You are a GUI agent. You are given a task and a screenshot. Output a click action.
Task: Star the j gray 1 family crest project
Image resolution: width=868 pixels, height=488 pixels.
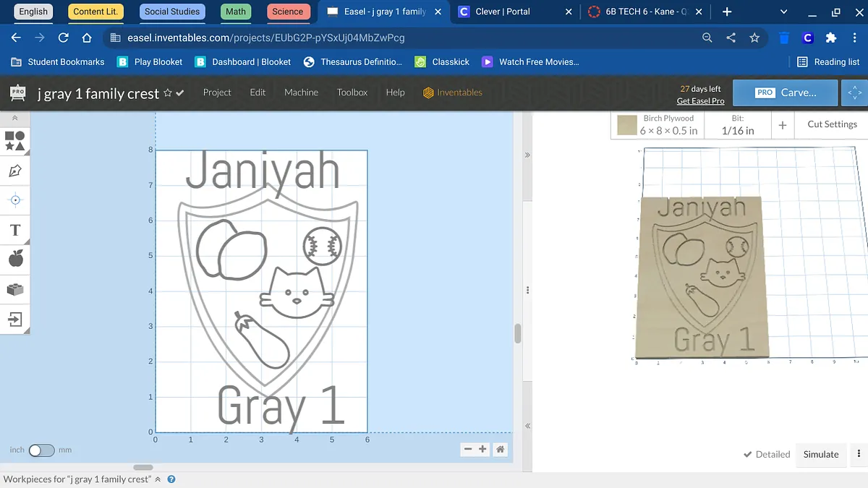(x=168, y=93)
